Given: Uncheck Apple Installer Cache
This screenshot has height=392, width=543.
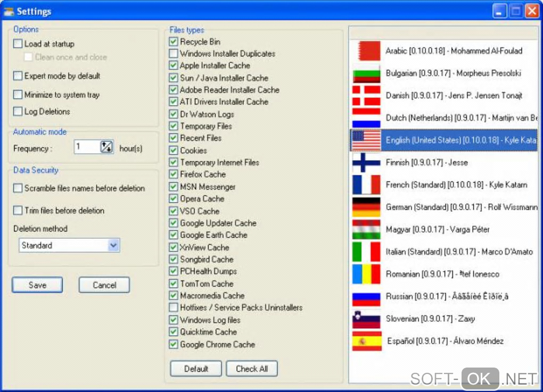Looking at the screenshot, I should [174, 65].
